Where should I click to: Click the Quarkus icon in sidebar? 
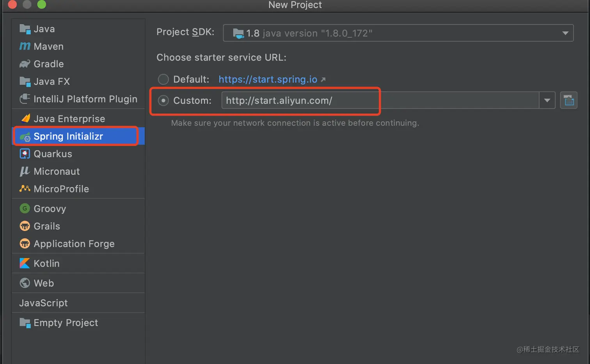click(25, 154)
